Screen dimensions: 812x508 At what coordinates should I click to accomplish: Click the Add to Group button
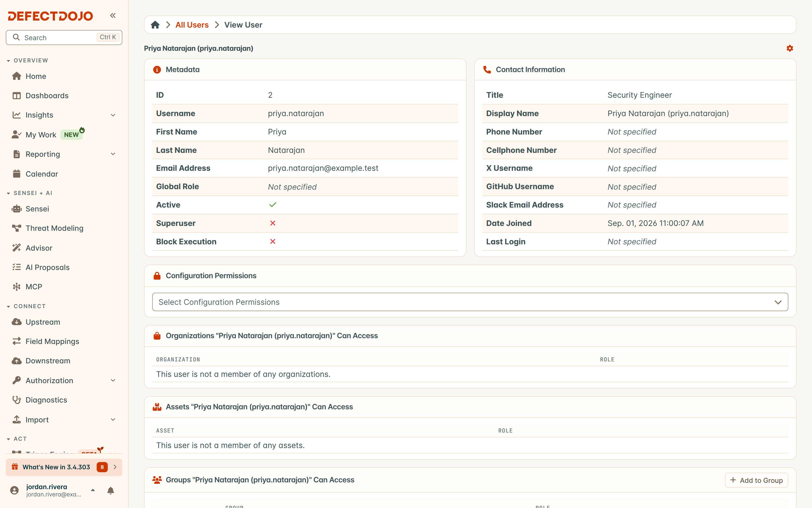pos(756,480)
